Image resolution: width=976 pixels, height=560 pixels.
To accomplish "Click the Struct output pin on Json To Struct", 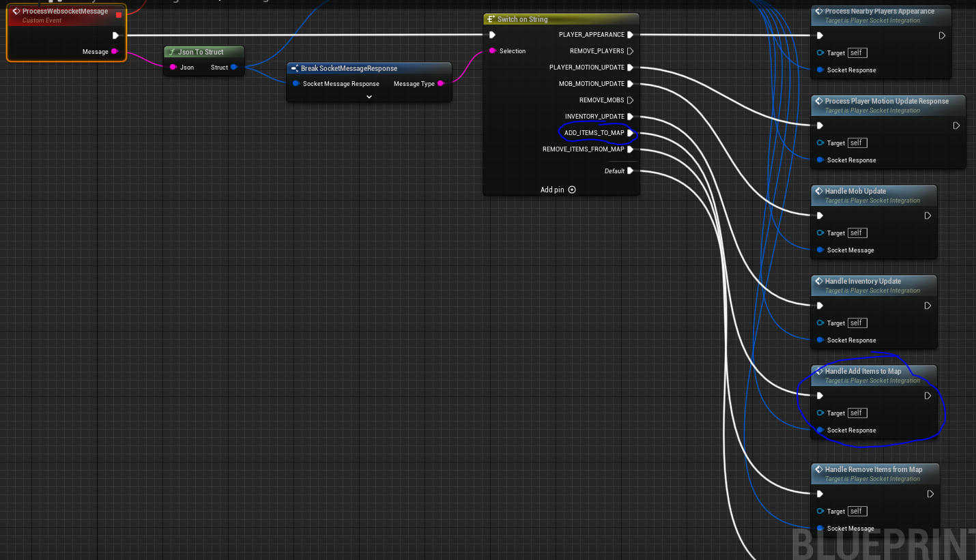I will [x=233, y=67].
